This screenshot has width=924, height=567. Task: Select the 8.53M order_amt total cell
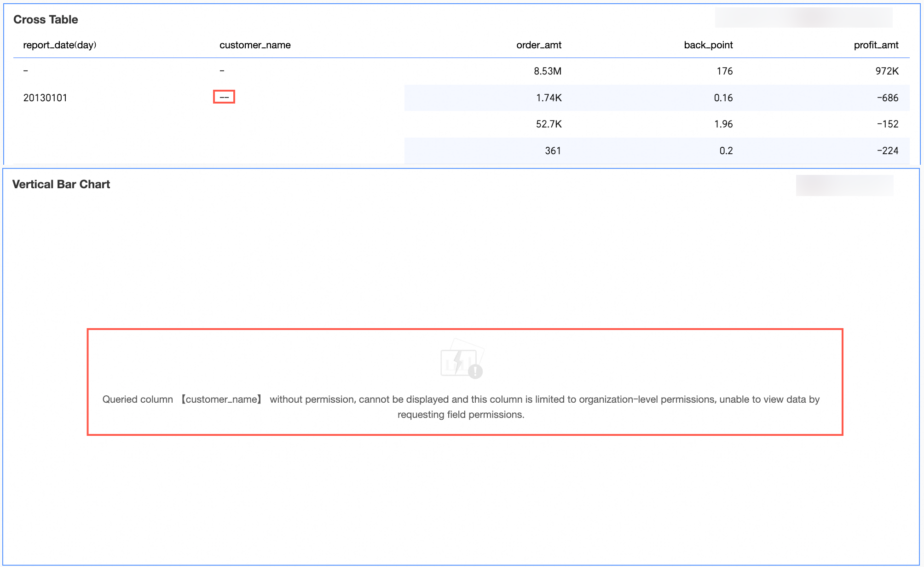547,71
